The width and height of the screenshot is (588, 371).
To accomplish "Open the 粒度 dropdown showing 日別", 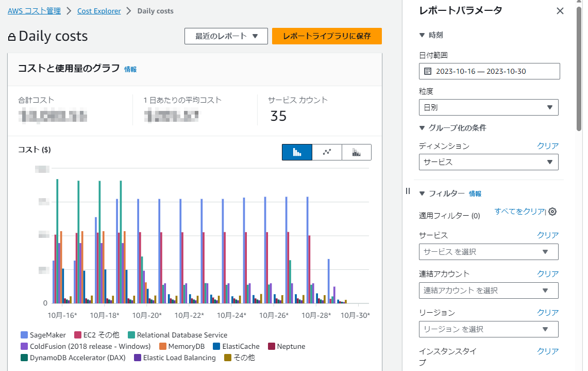I will [x=488, y=107].
